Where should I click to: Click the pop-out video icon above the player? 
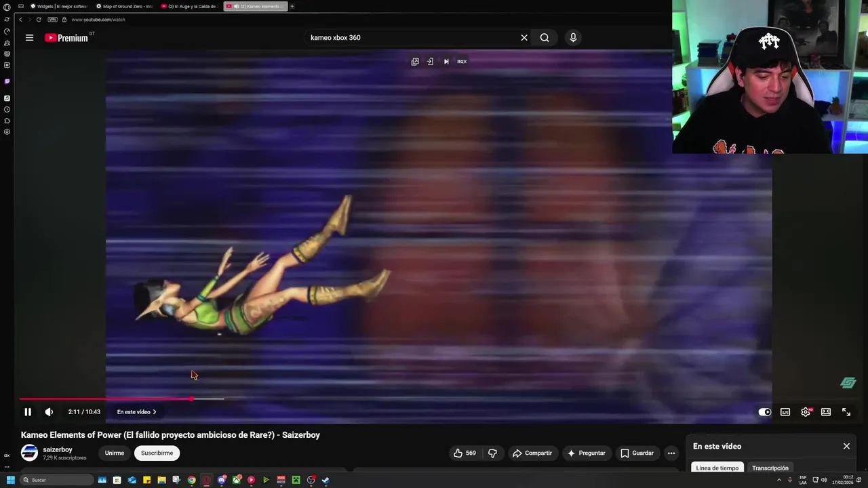click(x=415, y=62)
